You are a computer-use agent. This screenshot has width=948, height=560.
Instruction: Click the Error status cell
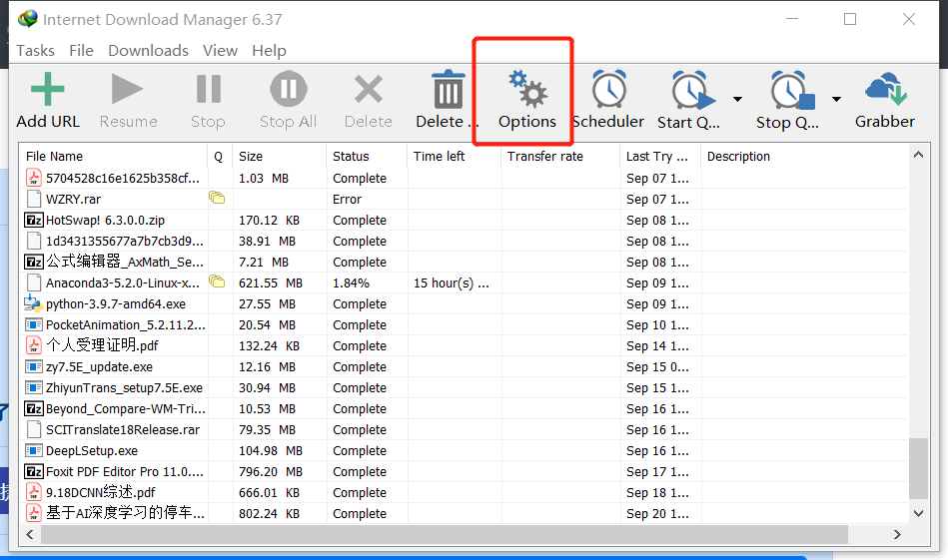pyautogui.click(x=347, y=200)
